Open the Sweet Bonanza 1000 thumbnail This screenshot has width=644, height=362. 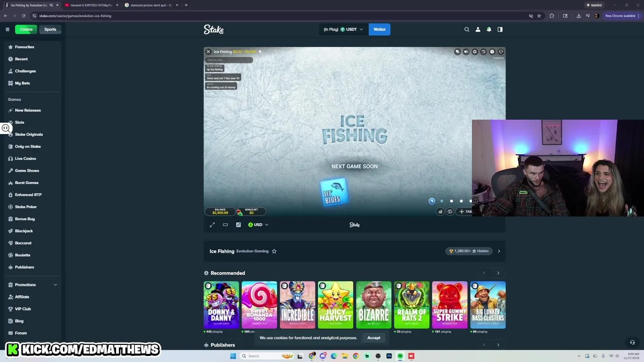coord(259,305)
